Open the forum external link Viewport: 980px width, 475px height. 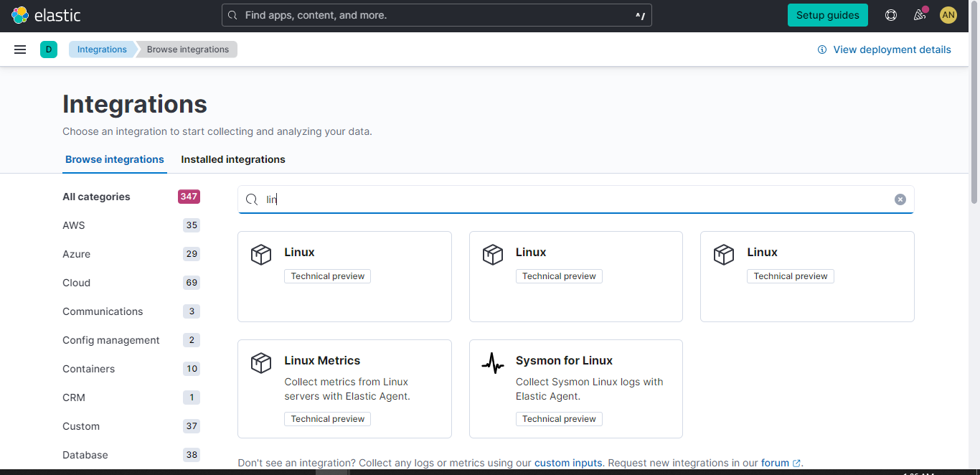tap(776, 463)
